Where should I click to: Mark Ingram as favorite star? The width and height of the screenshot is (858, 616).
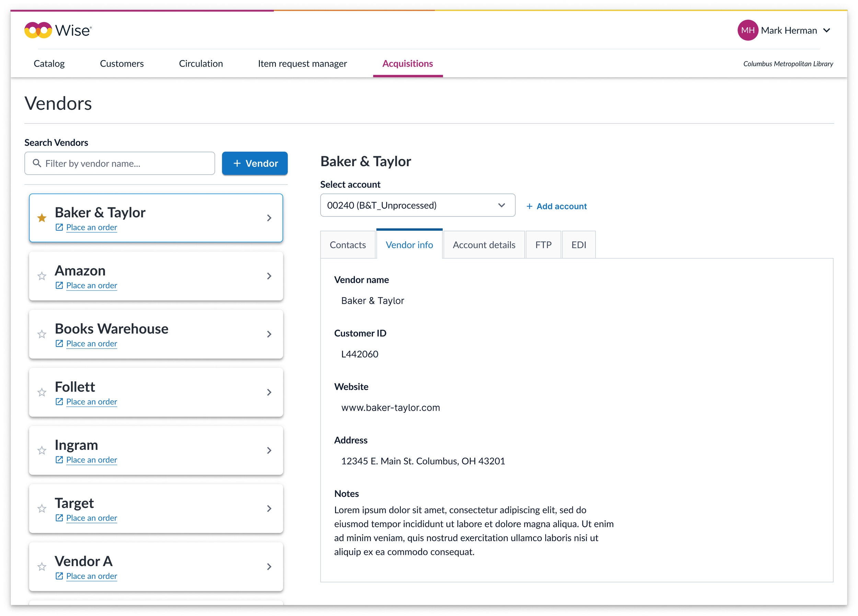[x=42, y=450]
